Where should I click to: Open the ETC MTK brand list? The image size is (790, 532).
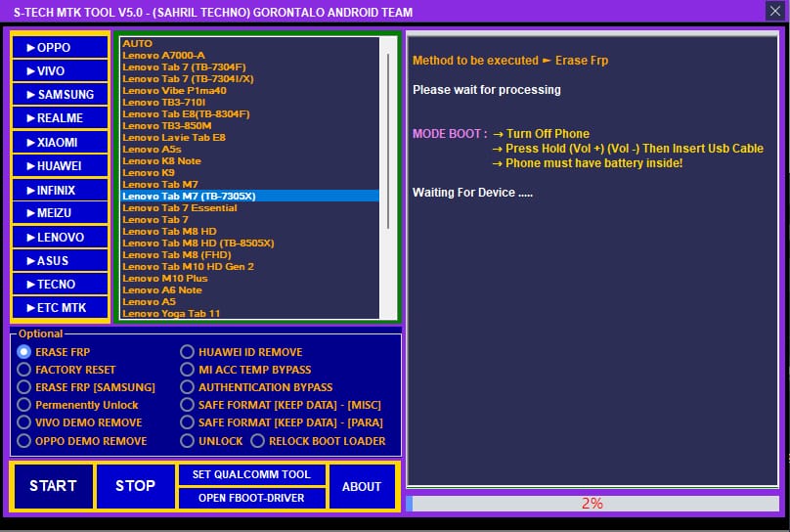pos(60,307)
